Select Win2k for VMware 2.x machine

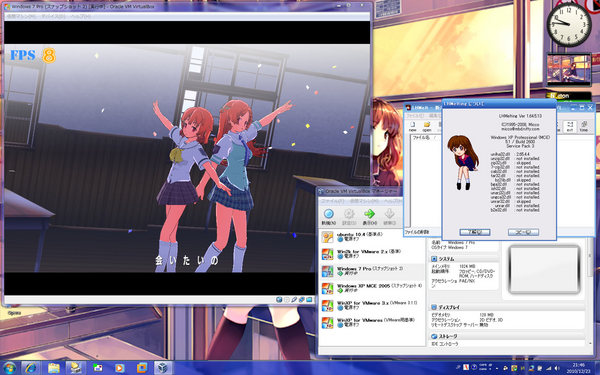(x=372, y=254)
